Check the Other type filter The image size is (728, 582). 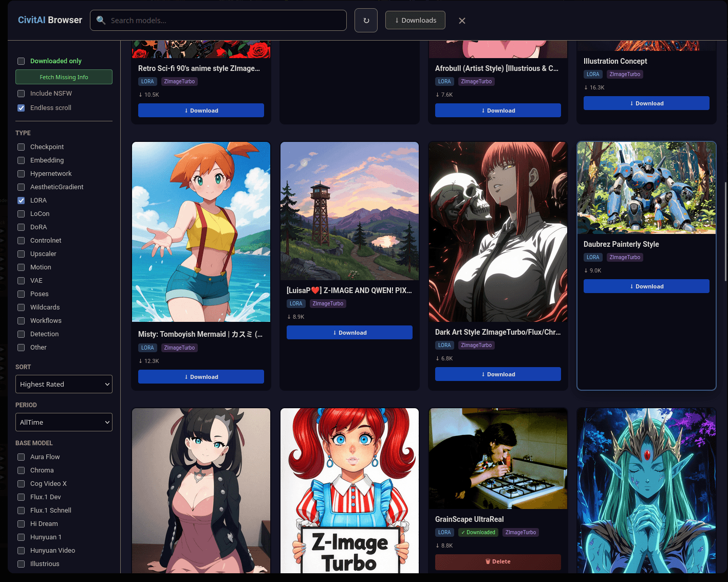coord(21,348)
